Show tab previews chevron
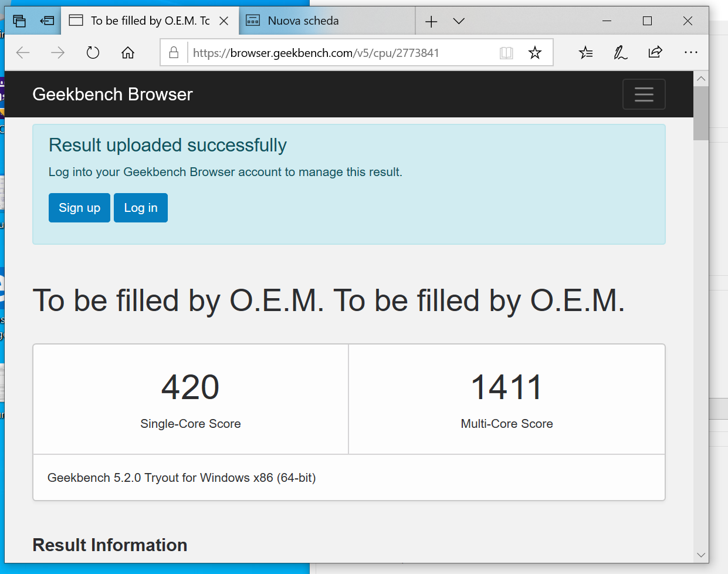The height and width of the screenshot is (574, 728). point(459,21)
